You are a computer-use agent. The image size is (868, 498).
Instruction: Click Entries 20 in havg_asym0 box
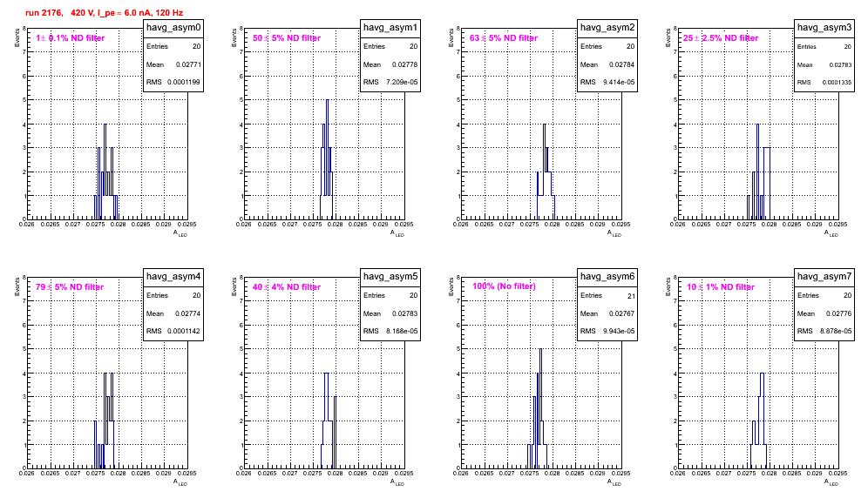(x=173, y=47)
